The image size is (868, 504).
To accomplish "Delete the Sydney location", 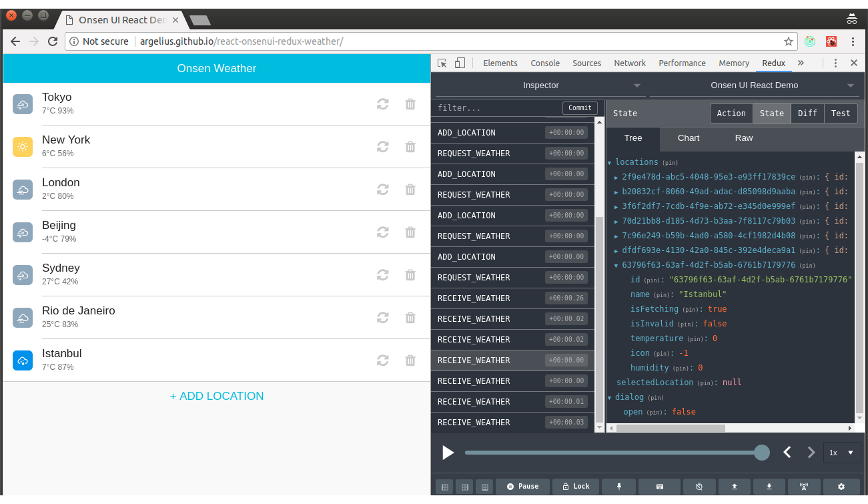I will click(x=410, y=275).
